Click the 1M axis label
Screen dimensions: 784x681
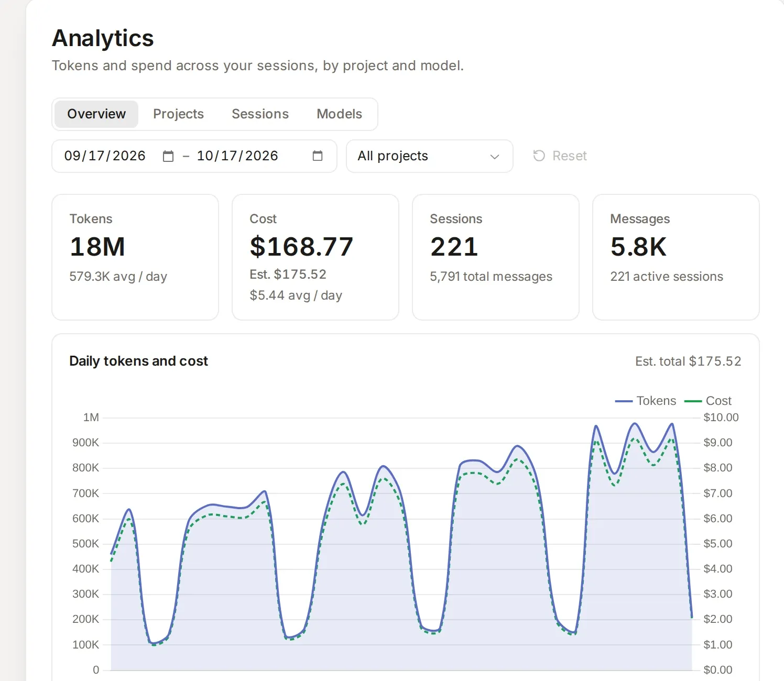point(91,418)
